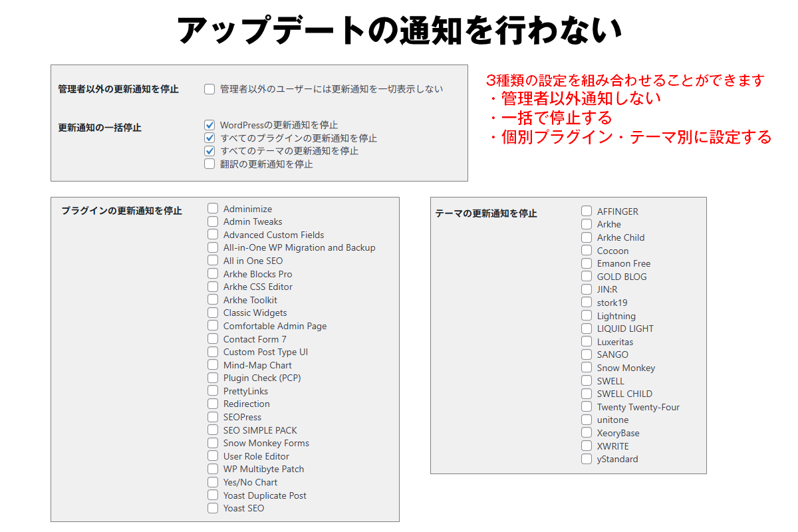Tick SEO SIMPLE PACK checkbox
The image size is (798, 532).
(213, 430)
